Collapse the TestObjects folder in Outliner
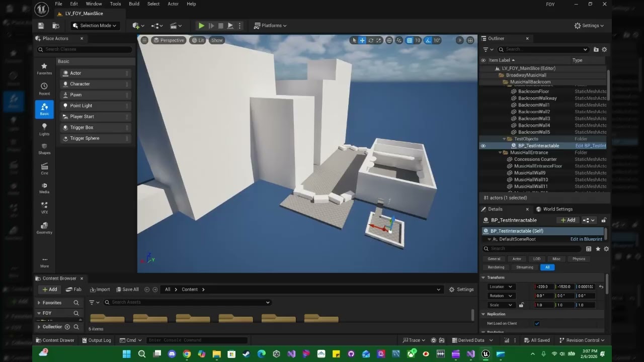Image resolution: width=644 pixels, height=362 pixels. point(505,139)
